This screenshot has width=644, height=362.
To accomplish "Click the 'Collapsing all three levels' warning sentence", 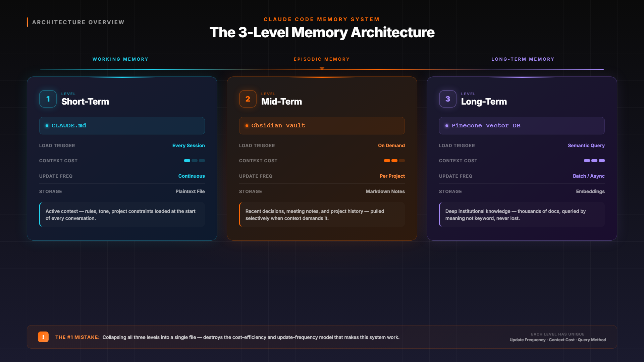I will point(251,337).
